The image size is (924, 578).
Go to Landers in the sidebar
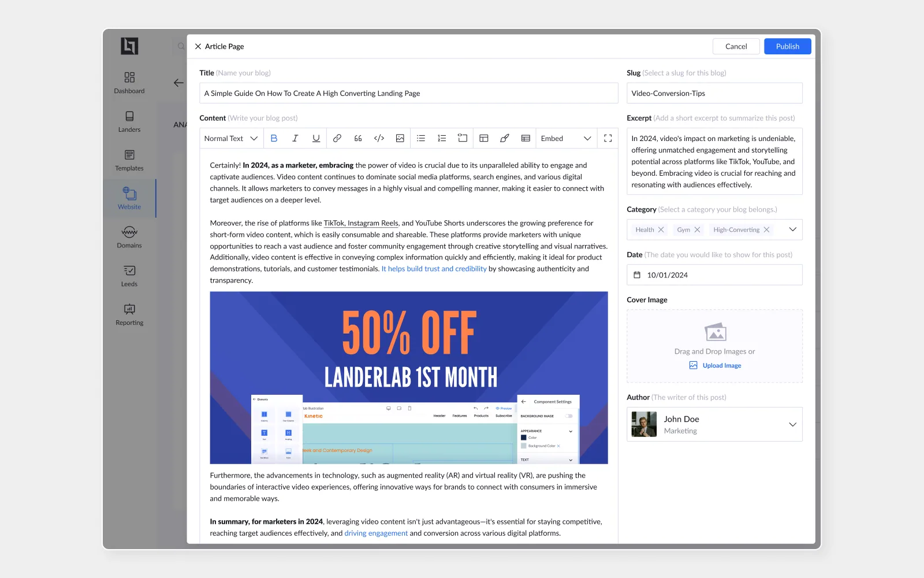[129, 121]
